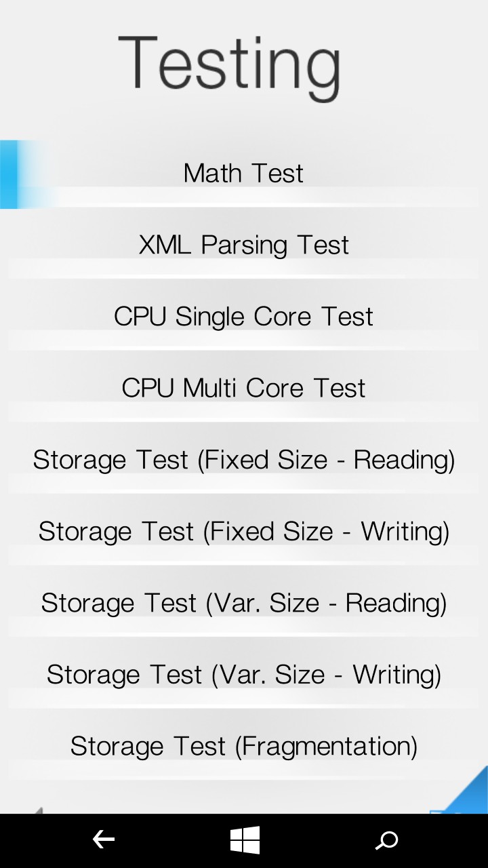Start Storage Test (Var. Size - Reading)
The image size is (488, 868).
pos(243,603)
